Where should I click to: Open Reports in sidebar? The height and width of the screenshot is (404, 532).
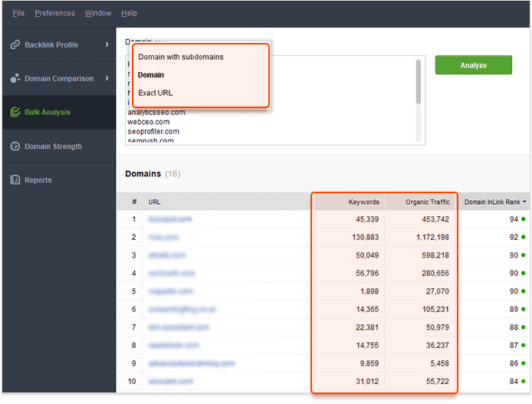pos(59,180)
